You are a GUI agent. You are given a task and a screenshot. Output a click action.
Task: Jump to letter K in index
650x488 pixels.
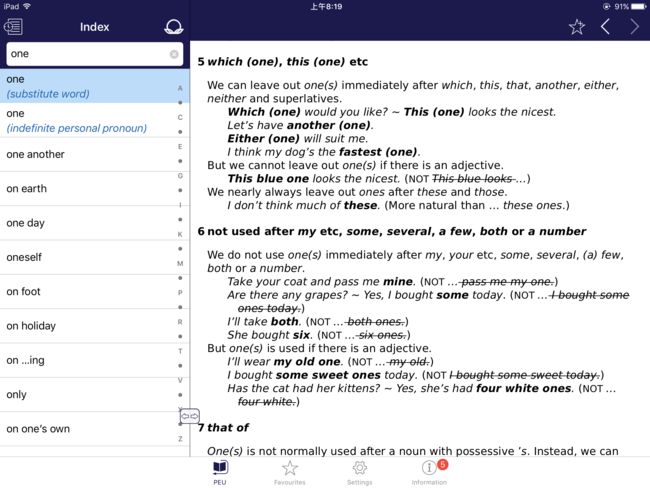tap(180, 234)
